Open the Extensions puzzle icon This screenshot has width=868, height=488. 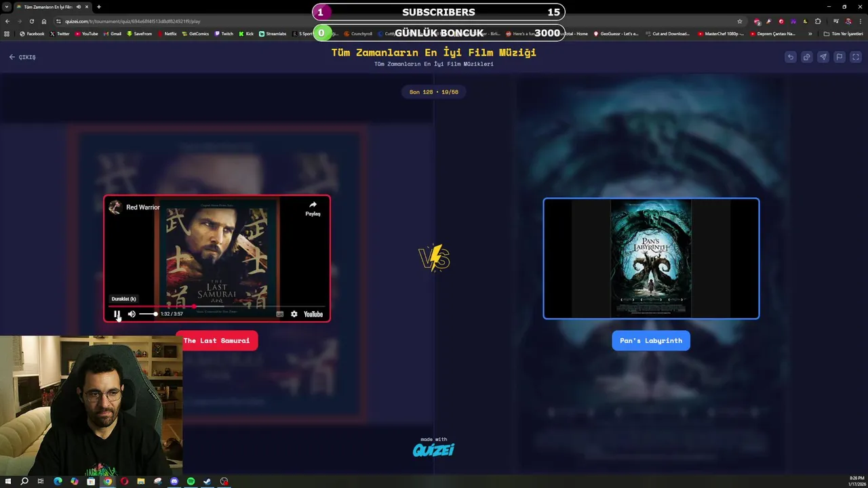[x=818, y=21]
